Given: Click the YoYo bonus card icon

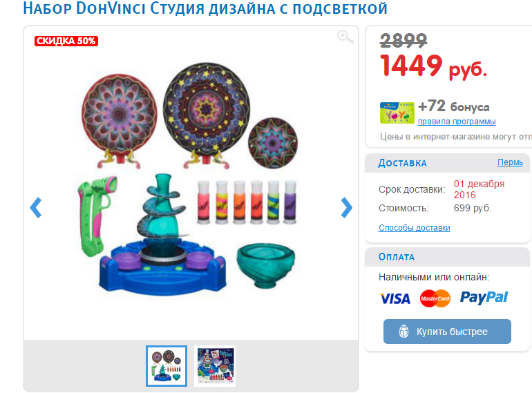Looking at the screenshot, I should click(397, 113).
